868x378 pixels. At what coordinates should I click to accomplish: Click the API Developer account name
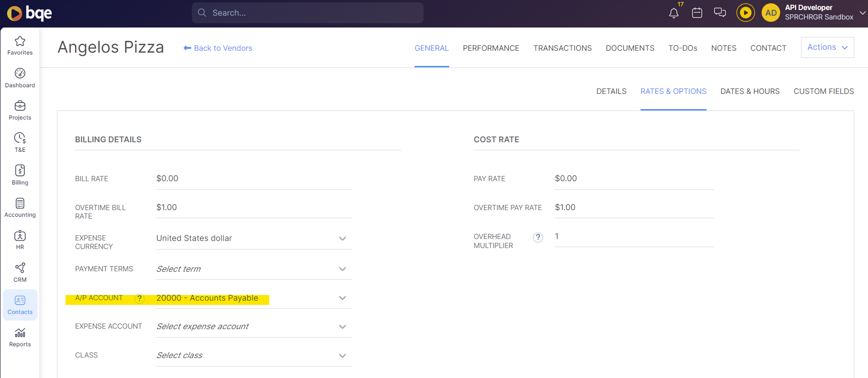click(809, 8)
